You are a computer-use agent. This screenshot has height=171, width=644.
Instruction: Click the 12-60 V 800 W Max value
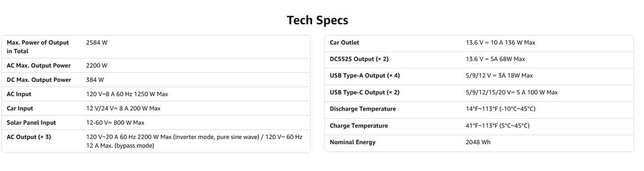click(x=115, y=123)
